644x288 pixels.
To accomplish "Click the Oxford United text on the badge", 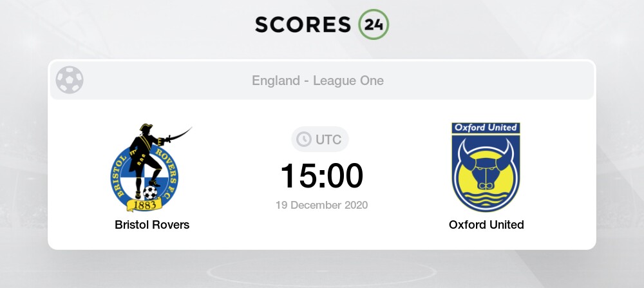I will 486,128.
